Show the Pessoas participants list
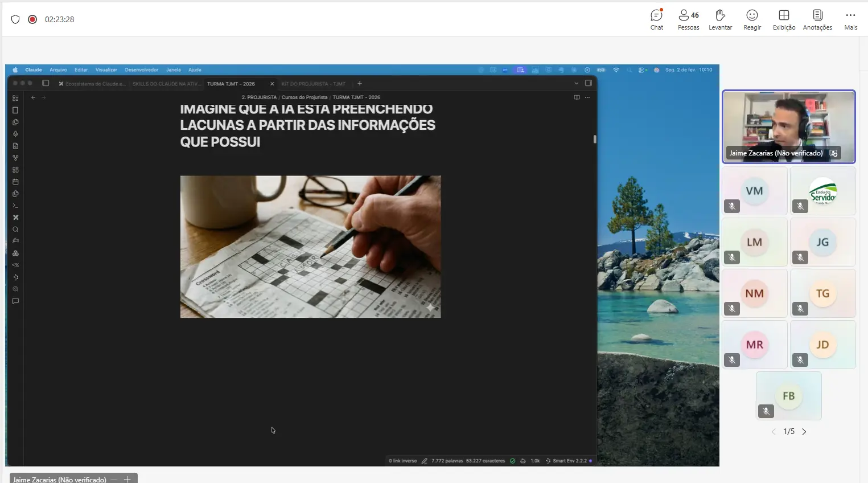 (x=688, y=19)
